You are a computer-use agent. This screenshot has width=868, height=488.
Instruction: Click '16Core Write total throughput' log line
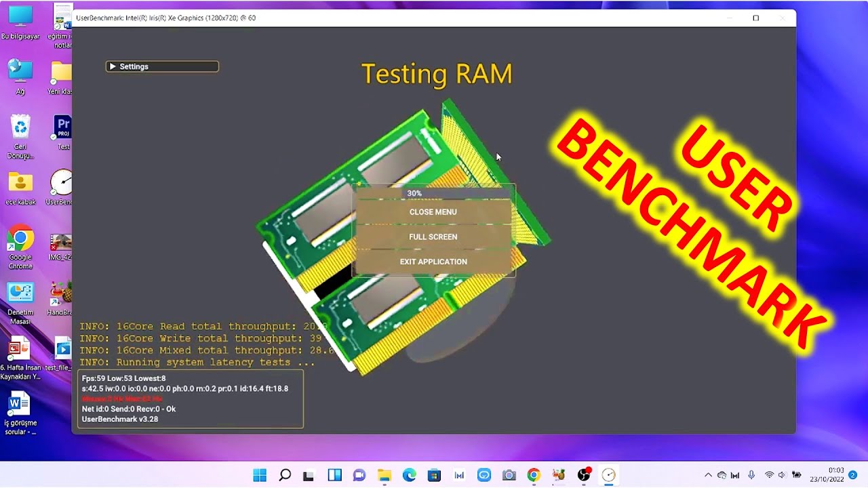point(201,338)
